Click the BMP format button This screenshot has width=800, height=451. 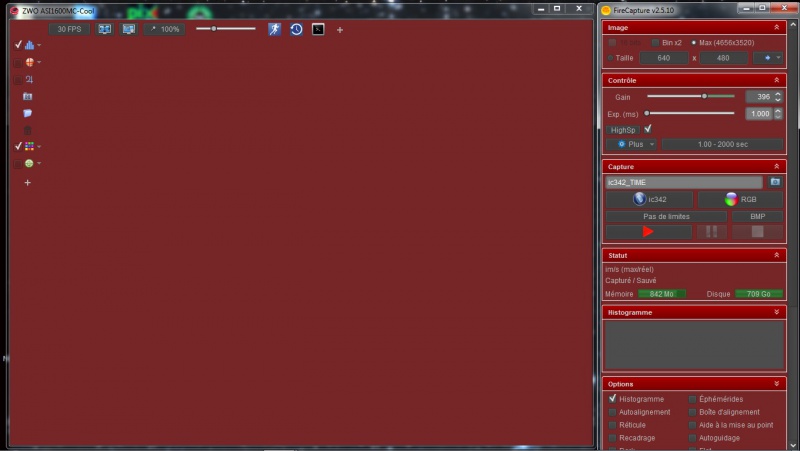coord(757,216)
